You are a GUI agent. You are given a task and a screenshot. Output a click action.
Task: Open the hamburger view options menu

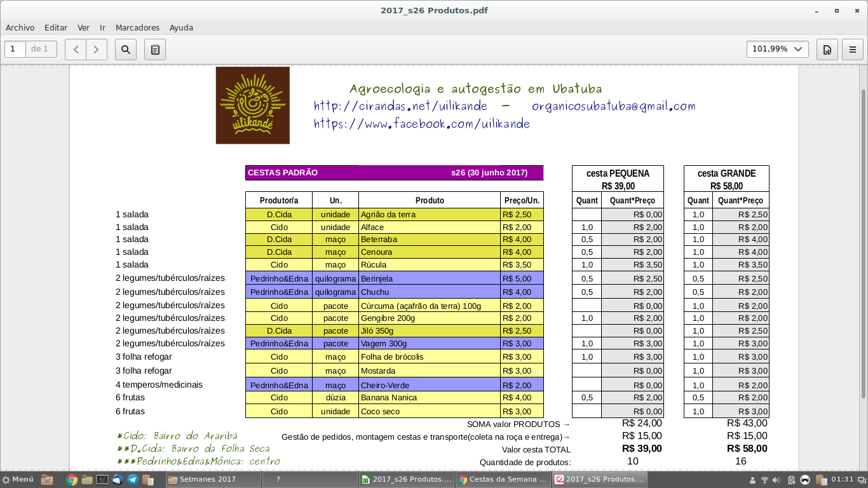click(853, 49)
